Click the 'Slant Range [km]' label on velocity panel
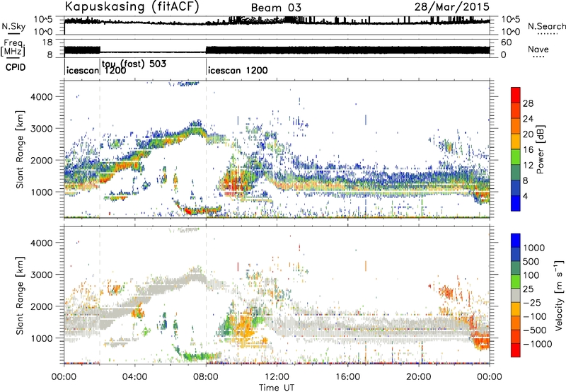566x392 pixels. pos(20,295)
